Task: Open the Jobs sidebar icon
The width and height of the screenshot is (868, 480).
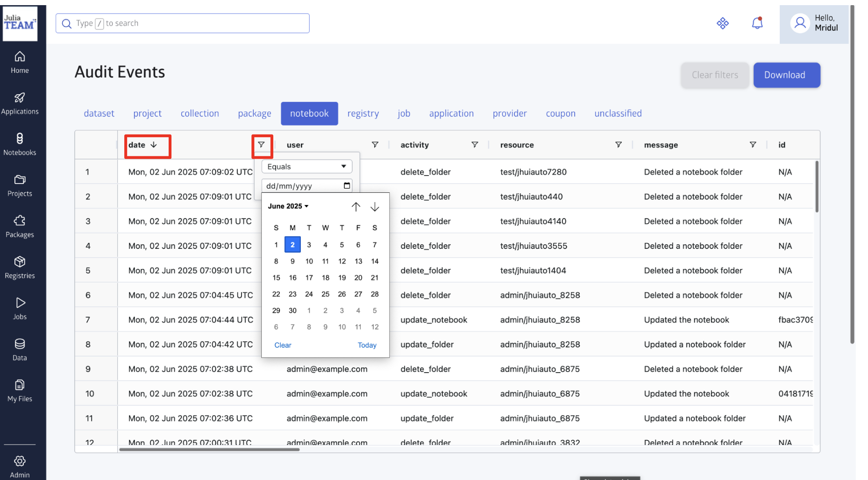Action: [x=20, y=308]
